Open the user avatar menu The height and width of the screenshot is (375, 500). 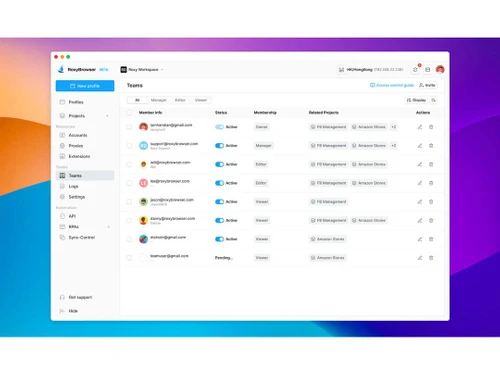440,69
